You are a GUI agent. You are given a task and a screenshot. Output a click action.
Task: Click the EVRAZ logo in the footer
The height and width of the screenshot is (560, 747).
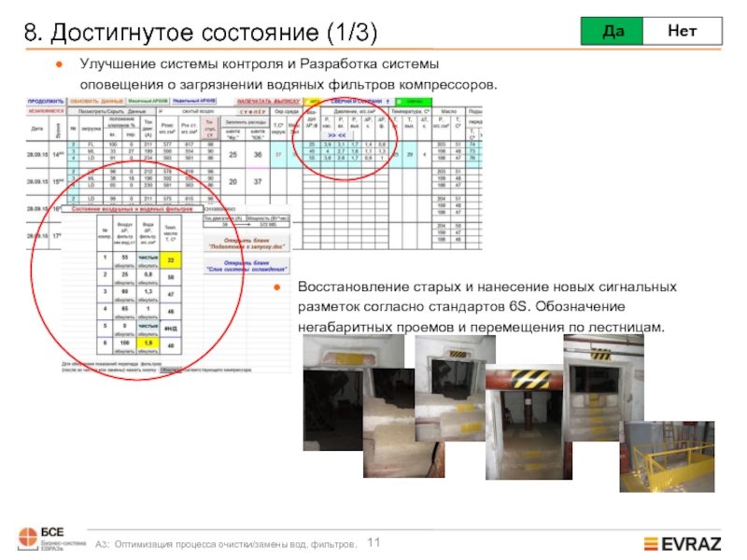click(x=683, y=543)
